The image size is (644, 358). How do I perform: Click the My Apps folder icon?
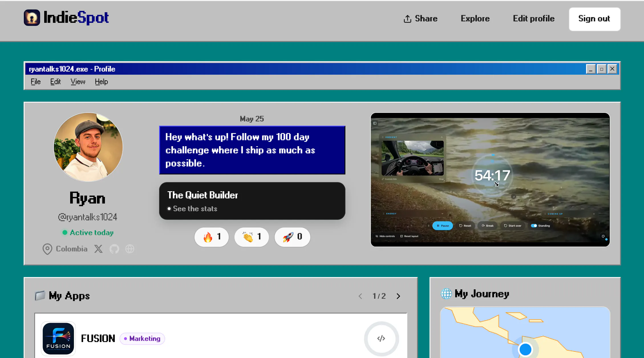pyautogui.click(x=40, y=296)
